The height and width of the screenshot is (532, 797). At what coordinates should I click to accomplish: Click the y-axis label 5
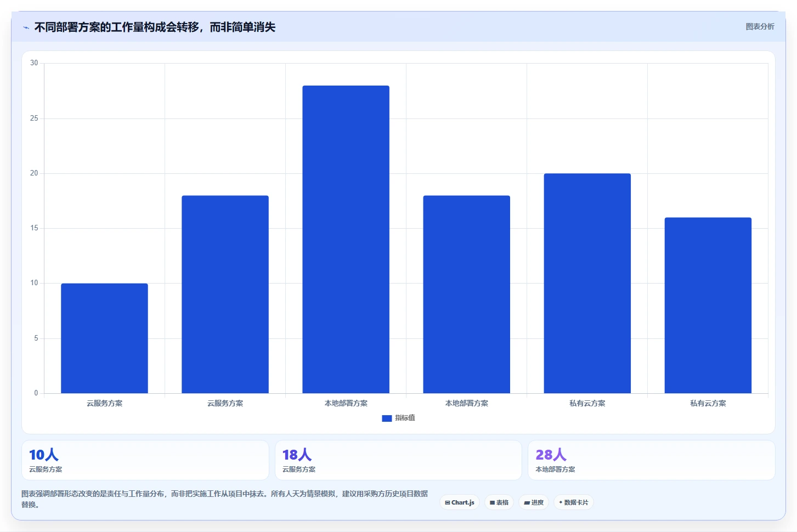click(x=36, y=338)
